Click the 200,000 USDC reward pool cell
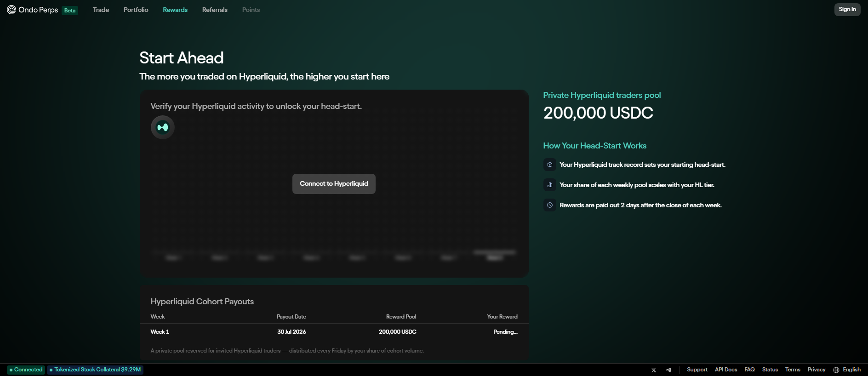This screenshot has width=868, height=376. (x=398, y=332)
